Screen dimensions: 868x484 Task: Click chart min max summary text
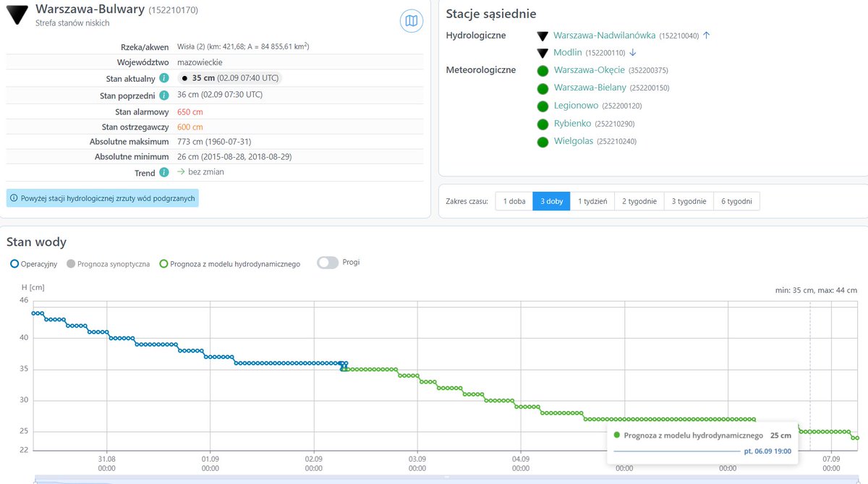pyautogui.click(x=814, y=290)
